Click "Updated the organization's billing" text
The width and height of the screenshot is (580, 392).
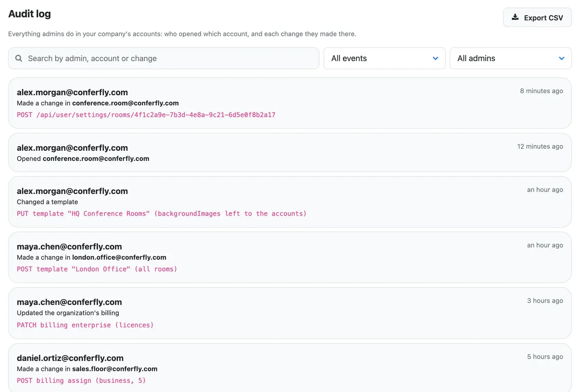(x=68, y=313)
